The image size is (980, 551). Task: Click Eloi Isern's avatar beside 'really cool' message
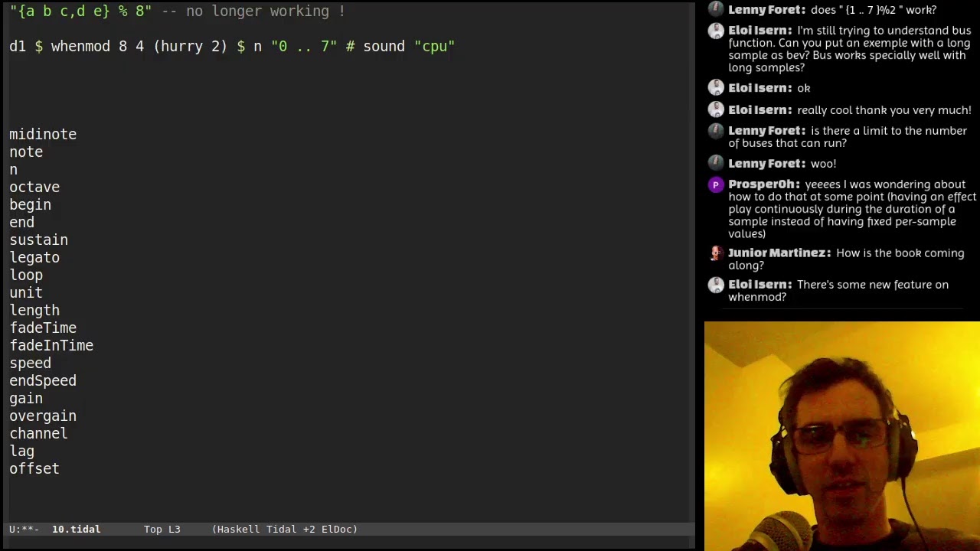point(716,110)
